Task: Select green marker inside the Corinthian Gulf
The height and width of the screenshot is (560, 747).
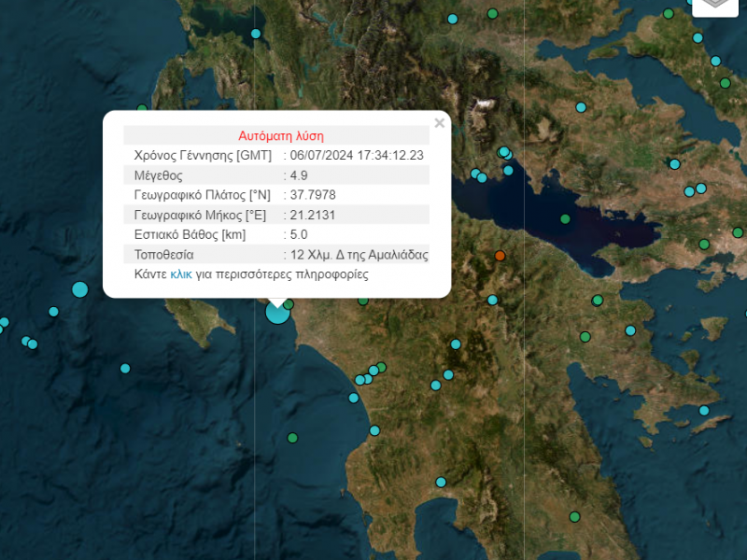Action: (x=565, y=219)
